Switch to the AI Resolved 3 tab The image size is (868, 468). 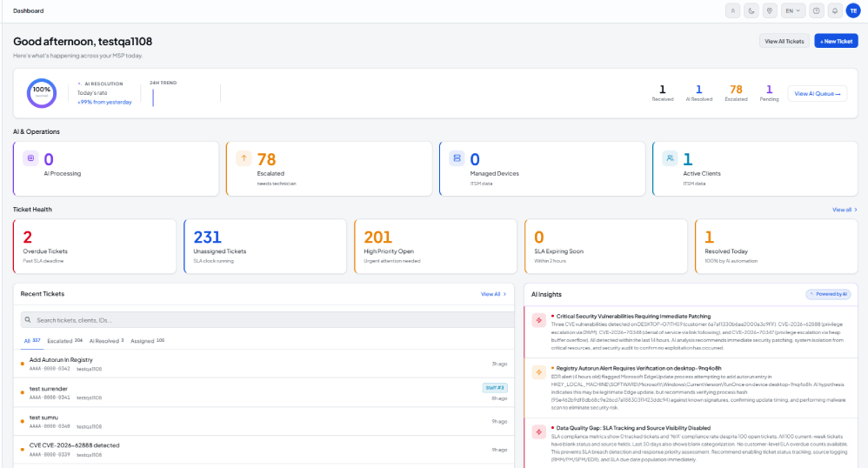pos(106,341)
